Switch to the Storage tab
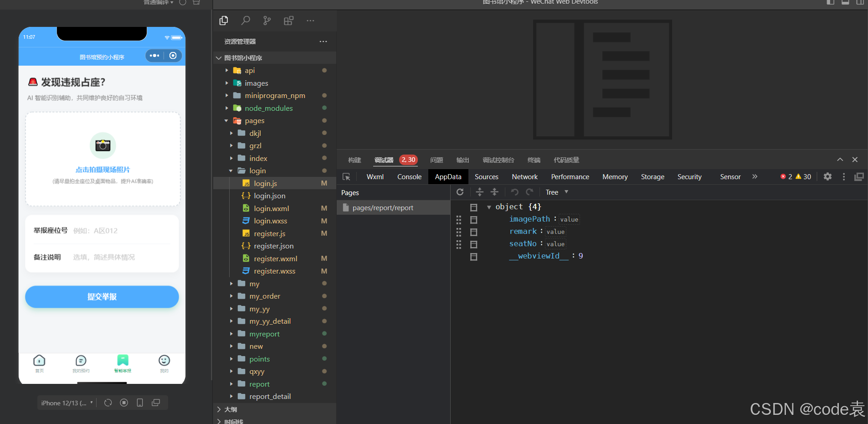Viewport: 868px width, 424px height. pyautogui.click(x=652, y=177)
